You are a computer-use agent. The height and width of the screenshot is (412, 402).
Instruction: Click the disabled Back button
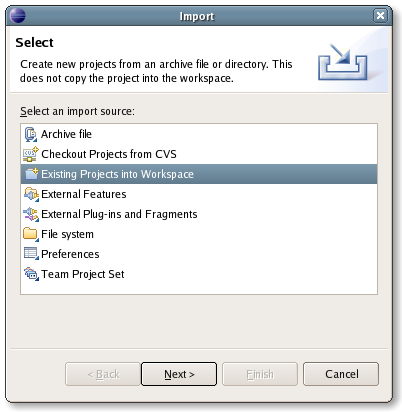pos(103,374)
